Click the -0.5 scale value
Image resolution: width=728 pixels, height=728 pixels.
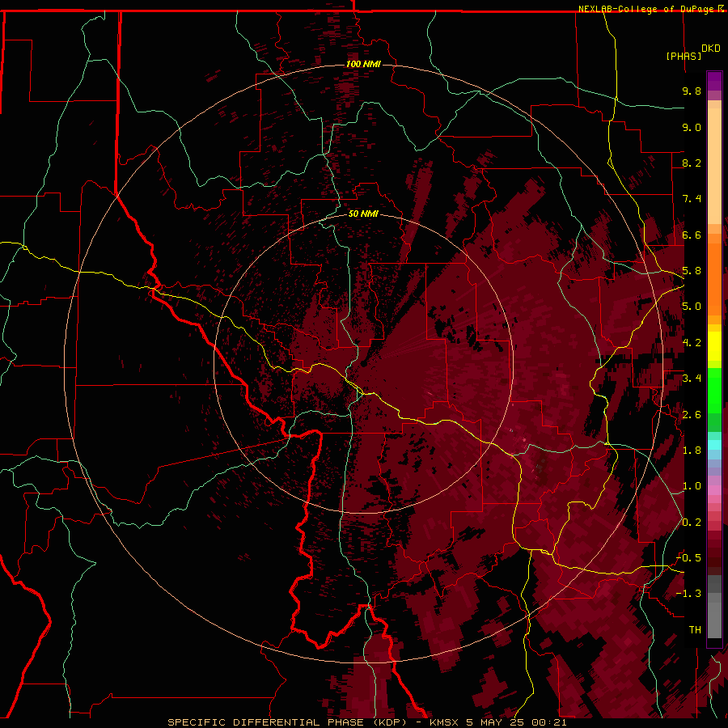(688, 558)
